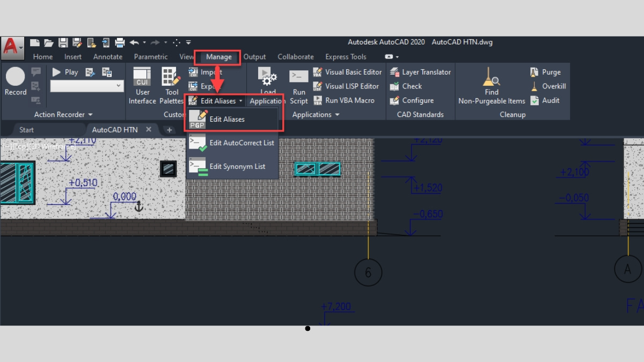Open the Visual Basic Editor
Viewport: 644px width, 362px height.
point(347,72)
